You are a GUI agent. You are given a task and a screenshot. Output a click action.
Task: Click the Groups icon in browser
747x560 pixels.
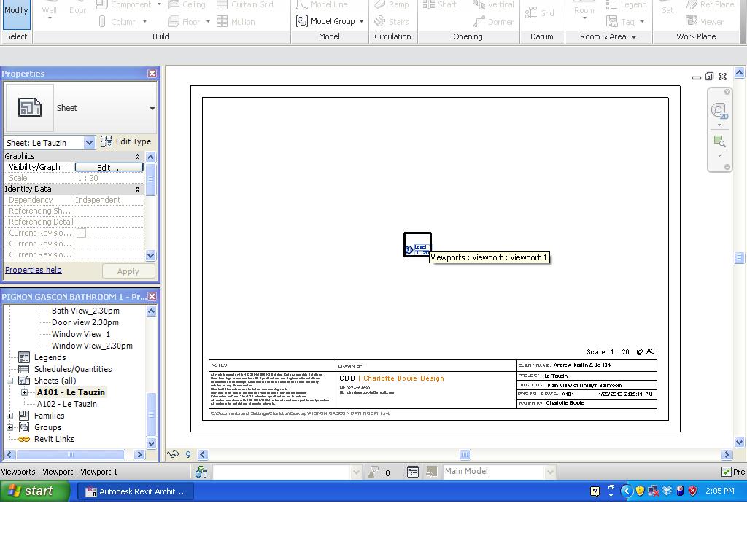click(x=24, y=427)
